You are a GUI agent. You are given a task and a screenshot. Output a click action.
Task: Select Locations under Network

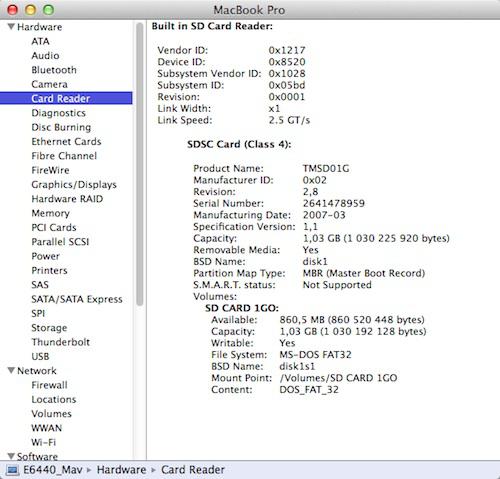[x=54, y=400]
